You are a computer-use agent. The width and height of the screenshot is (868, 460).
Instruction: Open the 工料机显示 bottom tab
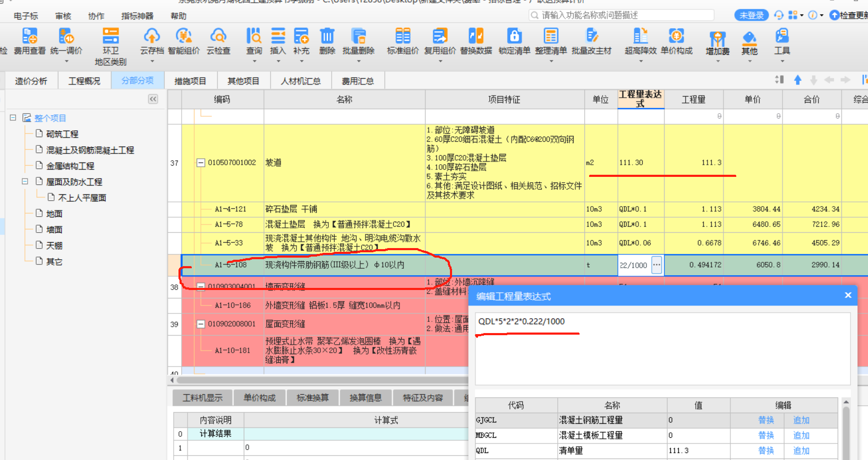coord(202,397)
